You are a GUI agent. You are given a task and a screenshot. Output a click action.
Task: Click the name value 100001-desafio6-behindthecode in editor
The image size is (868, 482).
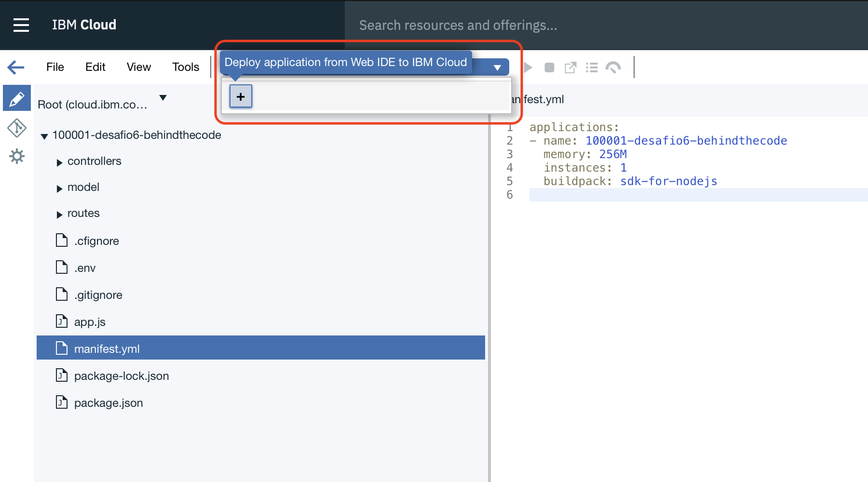point(686,141)
